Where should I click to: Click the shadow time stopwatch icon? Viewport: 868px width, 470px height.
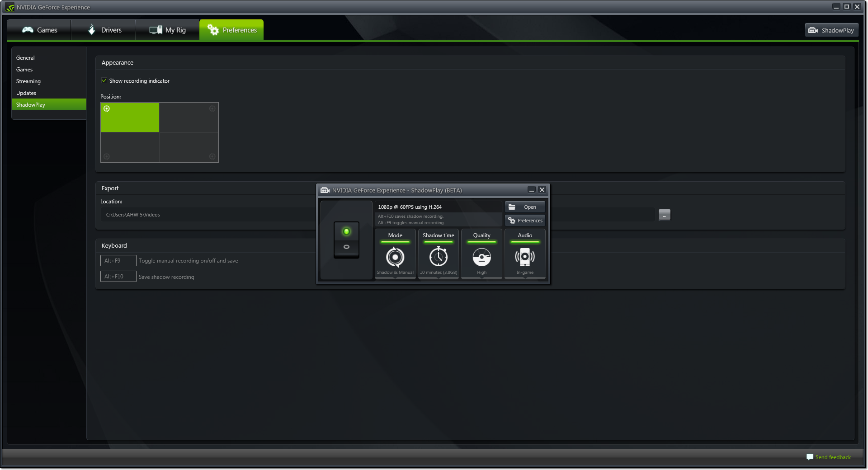(x=439, y=257)
